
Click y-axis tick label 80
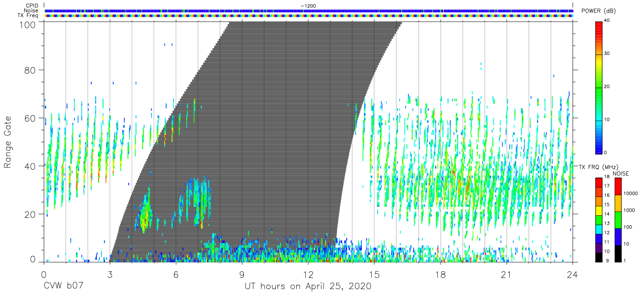coord(30,70)
